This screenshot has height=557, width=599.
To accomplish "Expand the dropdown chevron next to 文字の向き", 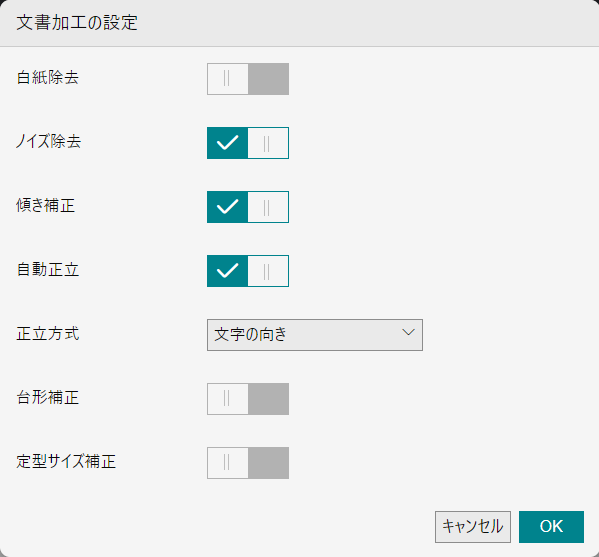I will [x=408, y=332].
